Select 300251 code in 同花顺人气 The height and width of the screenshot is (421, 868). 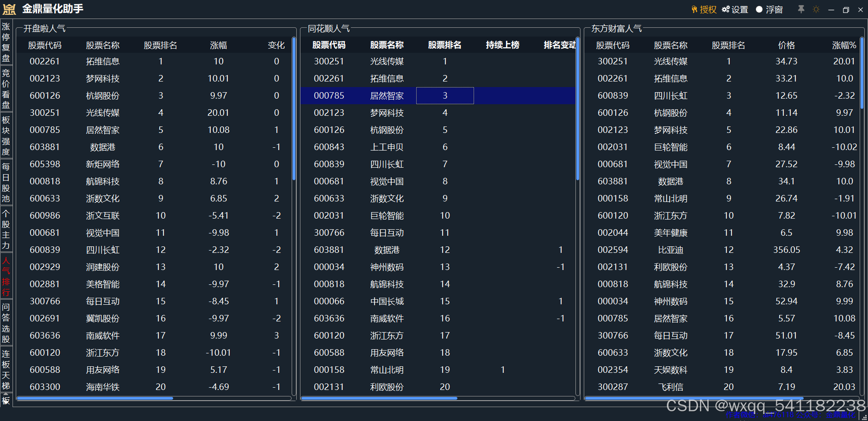[x=329, y=61]
